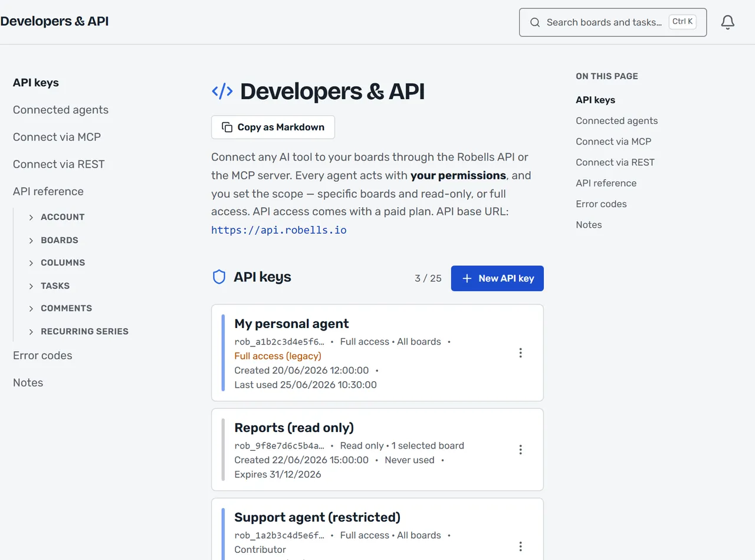Expand the BOARDS reference section
Viewport: 755px width, 560px height.
coord(53,240)
